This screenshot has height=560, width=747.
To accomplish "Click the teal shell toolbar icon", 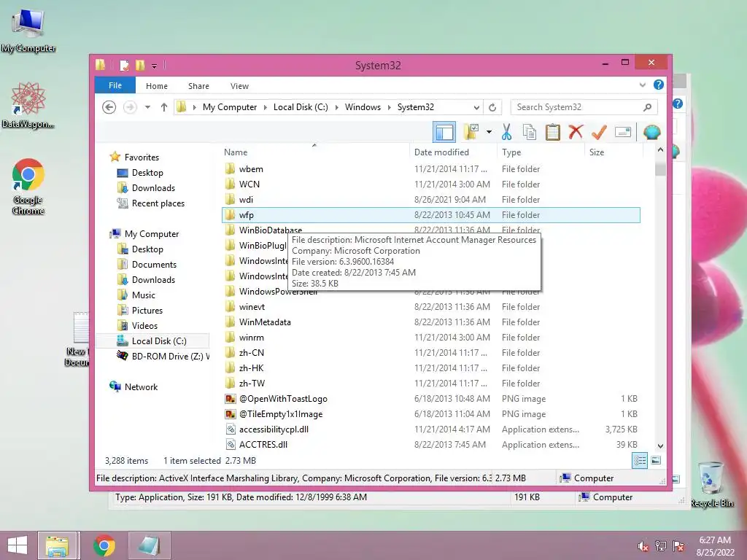I will coord(651,132).
